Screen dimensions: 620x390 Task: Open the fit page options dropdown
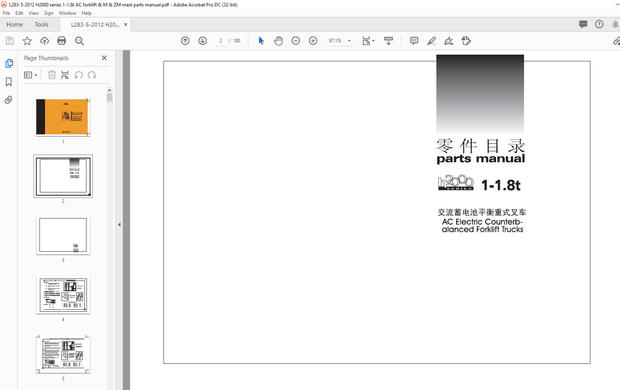point(369,41)
